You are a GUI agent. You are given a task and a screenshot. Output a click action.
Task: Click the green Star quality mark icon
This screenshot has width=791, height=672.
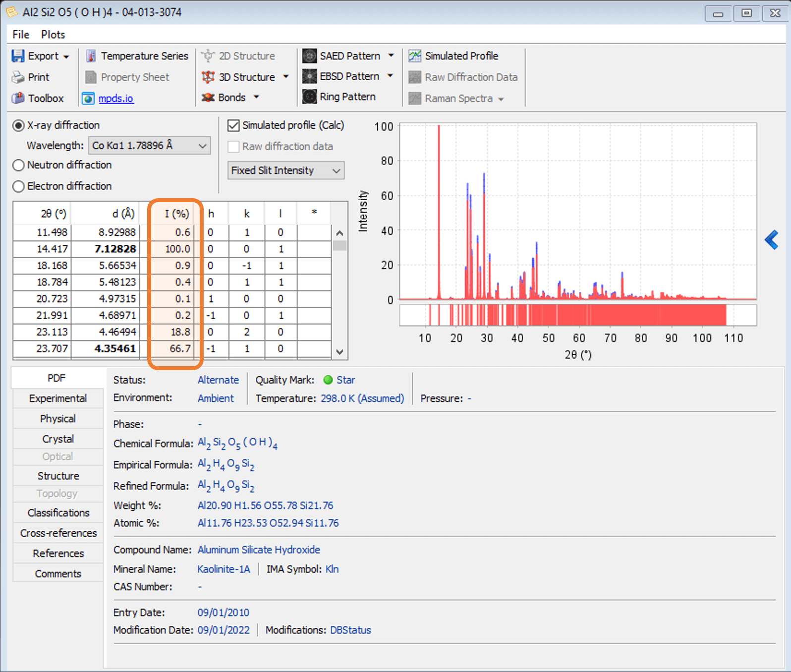[328, 380]
